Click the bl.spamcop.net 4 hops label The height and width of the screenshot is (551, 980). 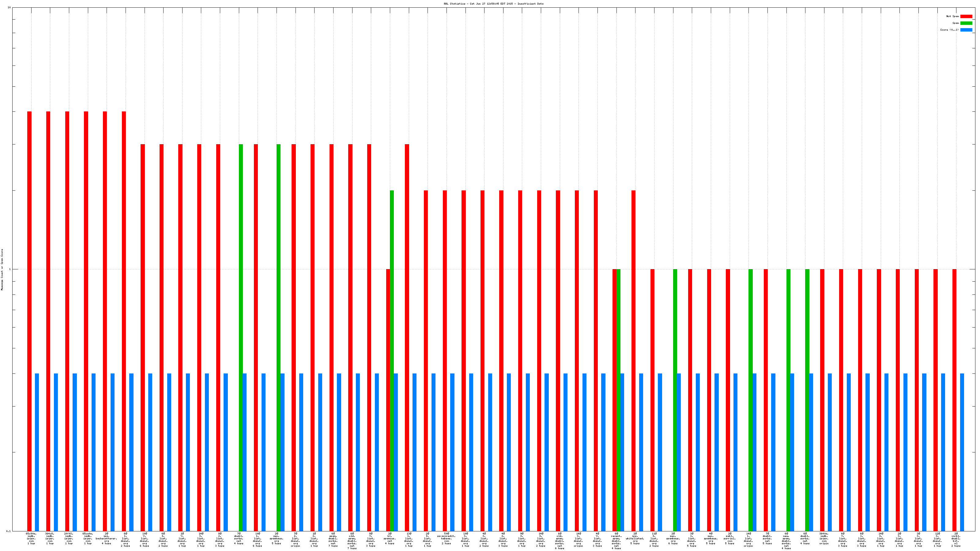pos(390,538)
